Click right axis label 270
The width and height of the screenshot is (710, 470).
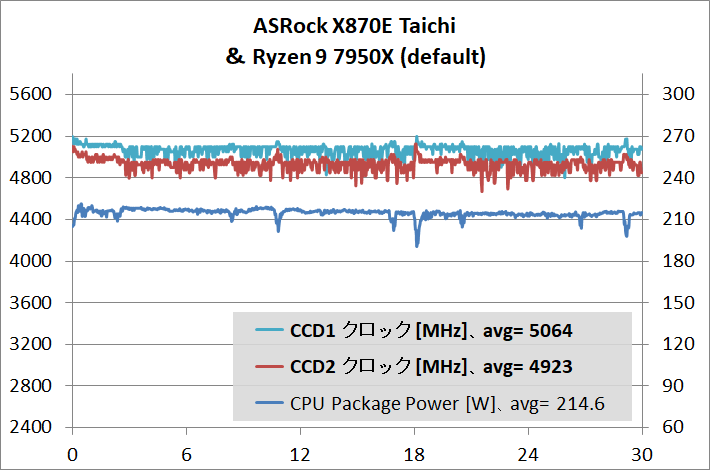pos(678,136)
